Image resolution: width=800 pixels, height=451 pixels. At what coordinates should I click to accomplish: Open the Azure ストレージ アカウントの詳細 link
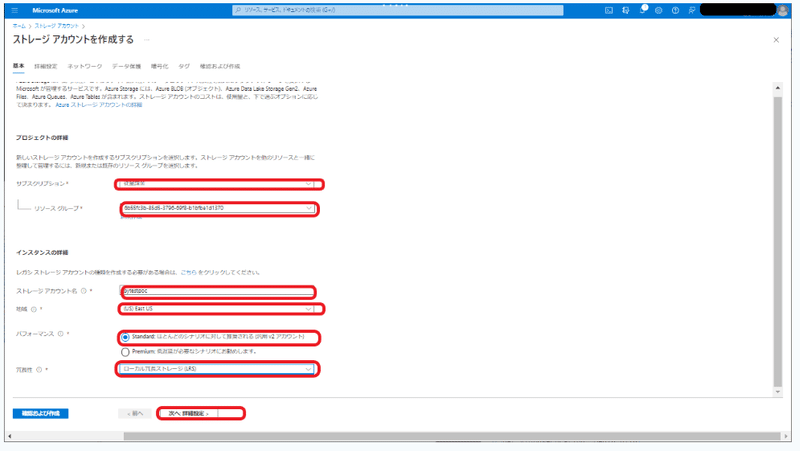[x=98, y=105]
